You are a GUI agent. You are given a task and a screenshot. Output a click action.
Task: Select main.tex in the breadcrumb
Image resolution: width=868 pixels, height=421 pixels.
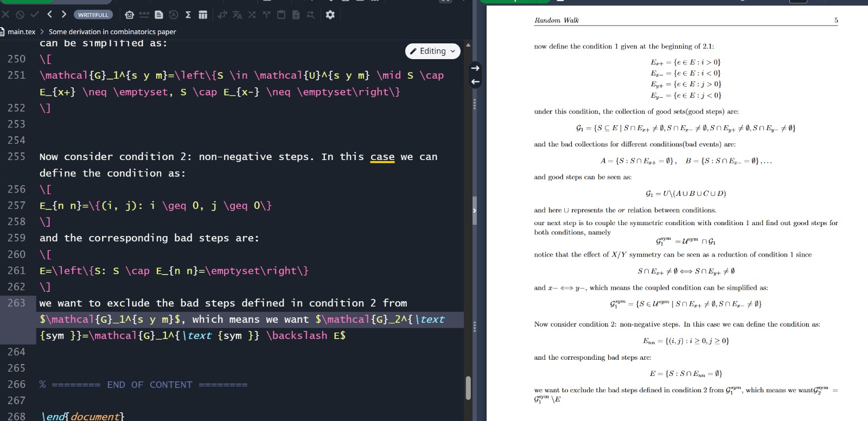pyautogui.click(x=21, y=32)
